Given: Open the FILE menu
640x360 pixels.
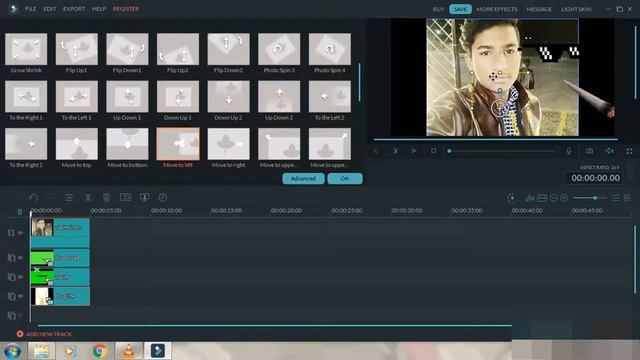Looking at the screenshot, I should point(31,9).
